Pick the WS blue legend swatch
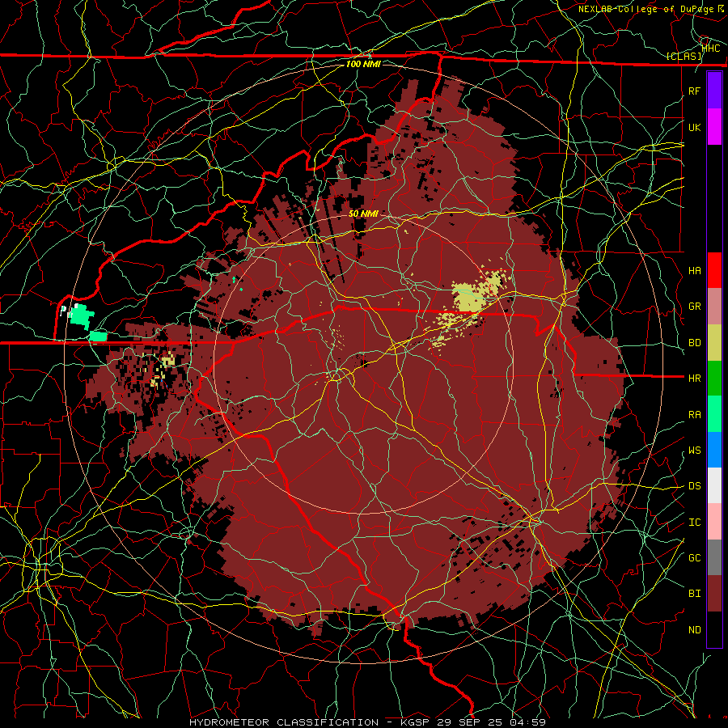This screenshot has width=728, height=728. click(x=714, y=450)
